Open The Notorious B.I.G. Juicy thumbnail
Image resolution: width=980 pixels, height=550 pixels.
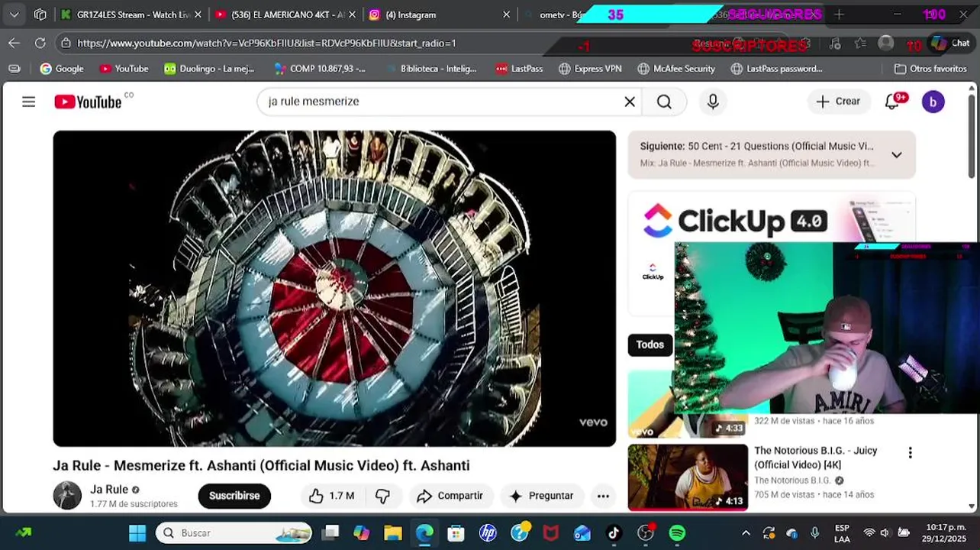688,477
